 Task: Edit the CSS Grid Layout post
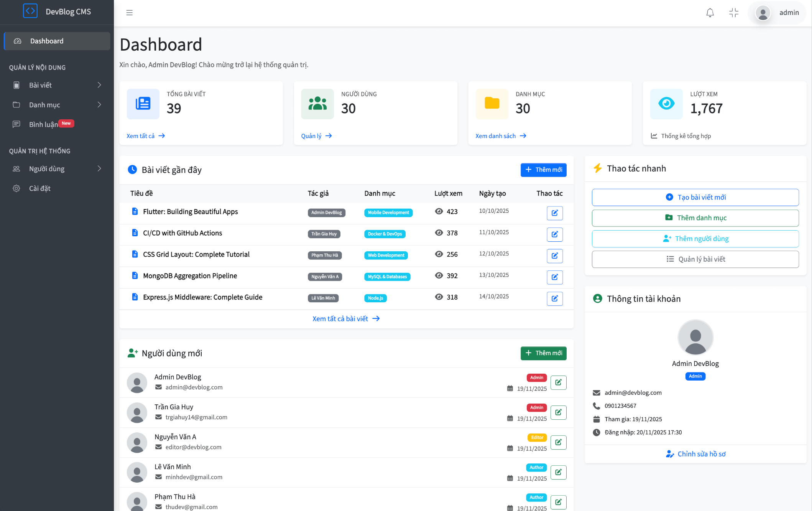pyautogui.click(x=555, y=256)
